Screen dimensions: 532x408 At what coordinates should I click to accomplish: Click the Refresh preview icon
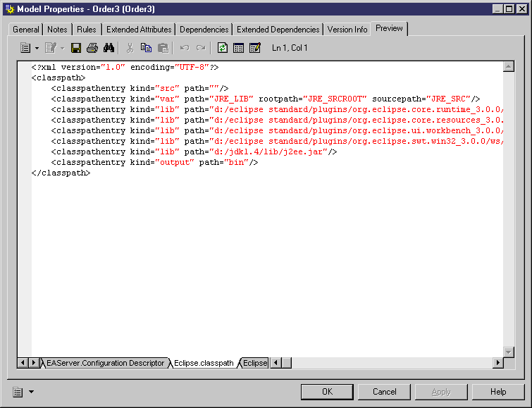[x=223, y=48]
